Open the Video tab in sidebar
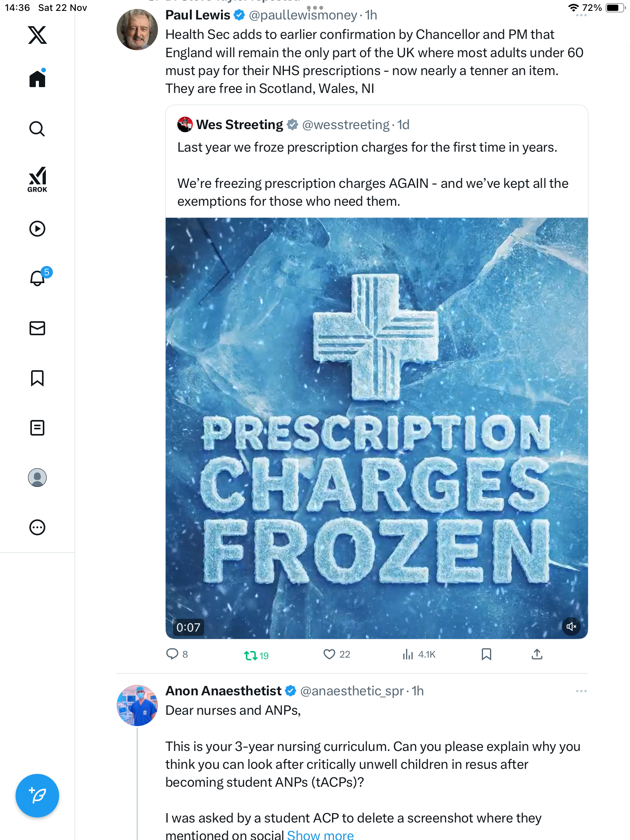The image size is (630, 840). (37, 229)
